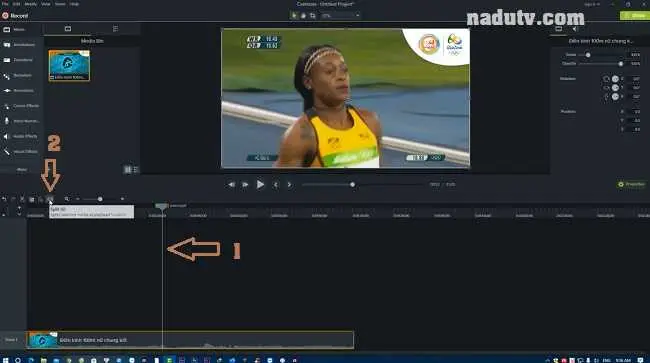Select the arrow Select tool on canvas toolbar
Image resolution: width=650 pixels, height=363 pixels.
294,15
